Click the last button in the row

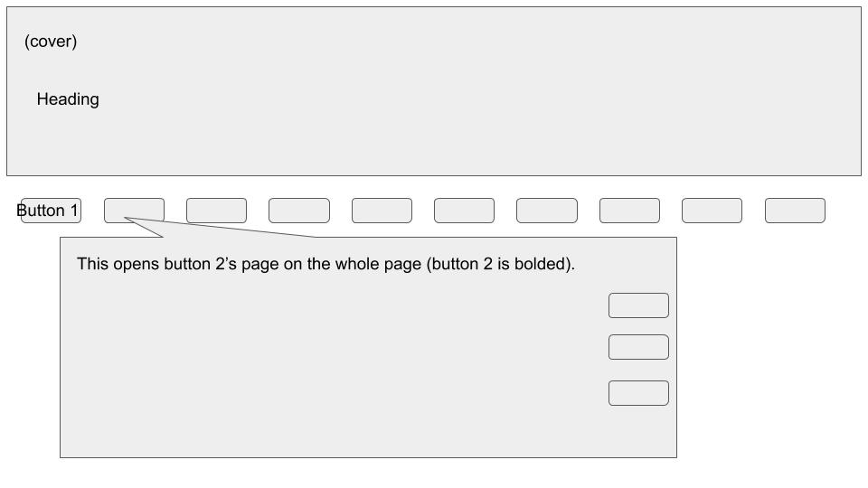click(x=795, y=211)
